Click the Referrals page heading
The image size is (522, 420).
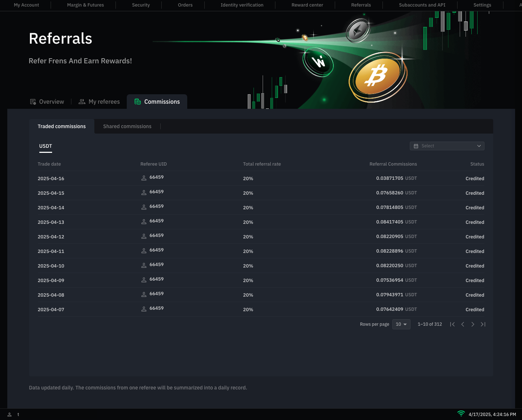(x=60, y=39)
